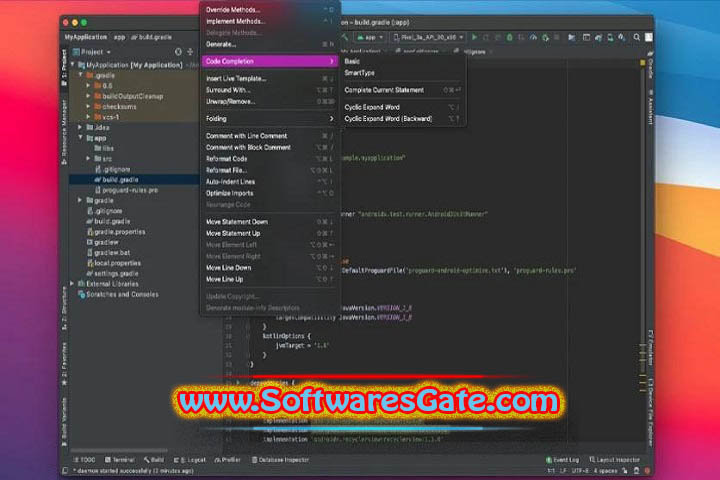Click the Profile app gauge icon
The image size is (720, 480).
pyautogui.click(x=533, y=37)
